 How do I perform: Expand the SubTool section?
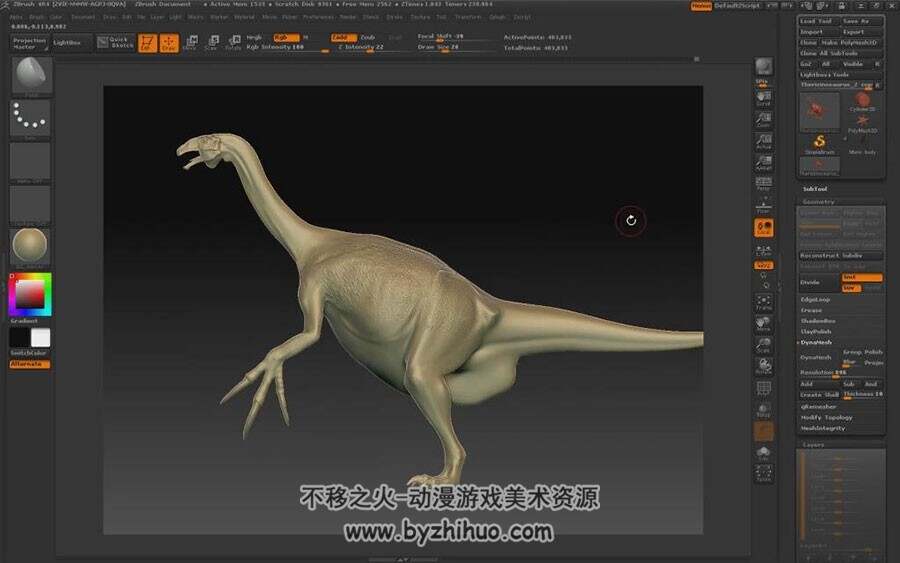(x=814, y=189)
